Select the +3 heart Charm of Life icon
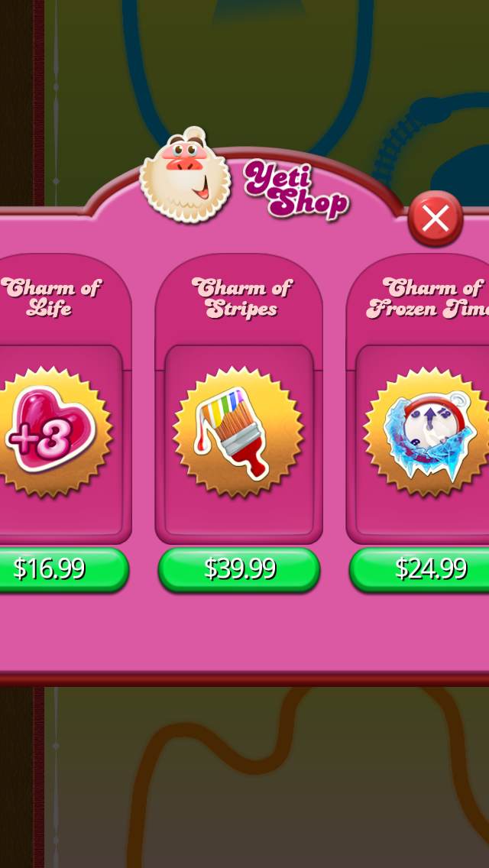Viewport: 489px width, 868px height. click(x=50, y=429)
